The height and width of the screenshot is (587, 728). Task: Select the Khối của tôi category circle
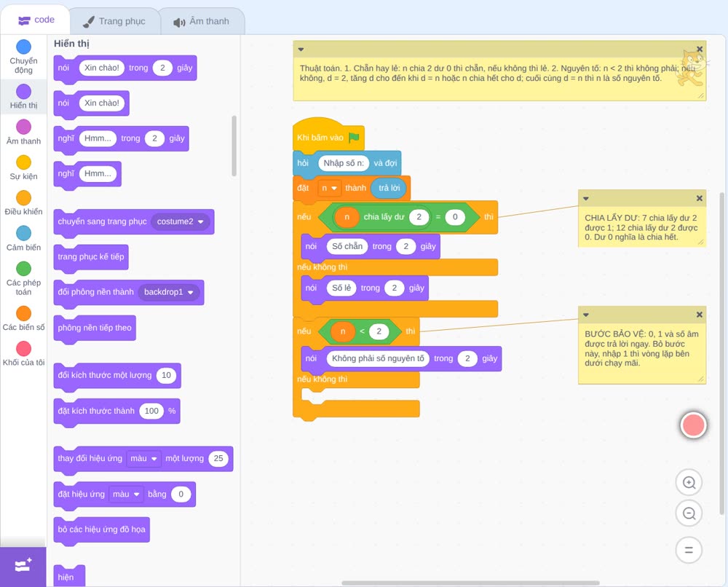[x=24, y=349]
